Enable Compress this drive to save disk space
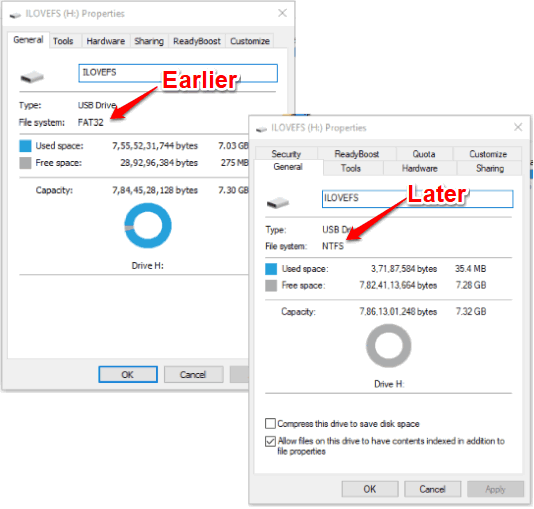534x509 pixels. point(270,424)
